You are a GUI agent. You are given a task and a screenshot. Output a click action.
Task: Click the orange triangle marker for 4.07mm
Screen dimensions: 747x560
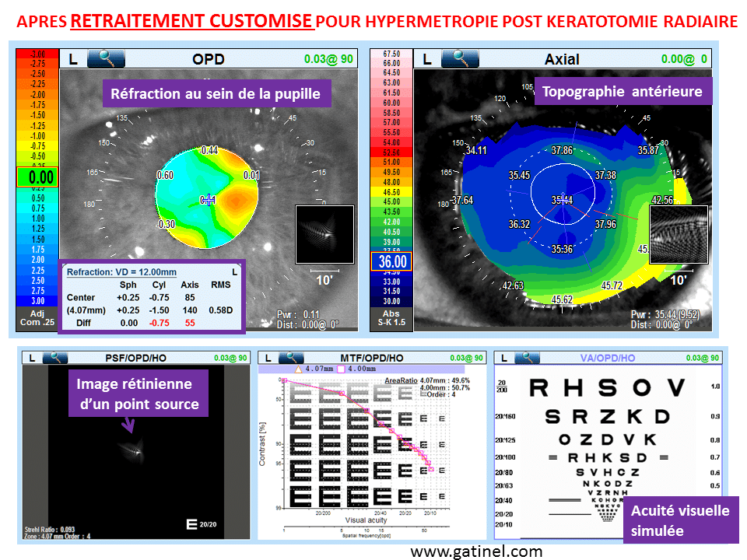299,369
